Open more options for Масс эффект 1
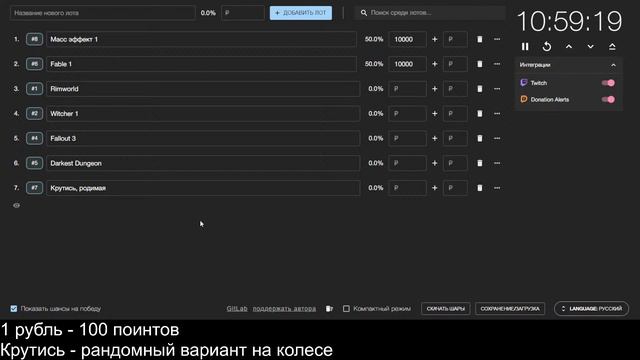Image resolution: width=640 pixels, height=360 pixels. tap(497, 40)
